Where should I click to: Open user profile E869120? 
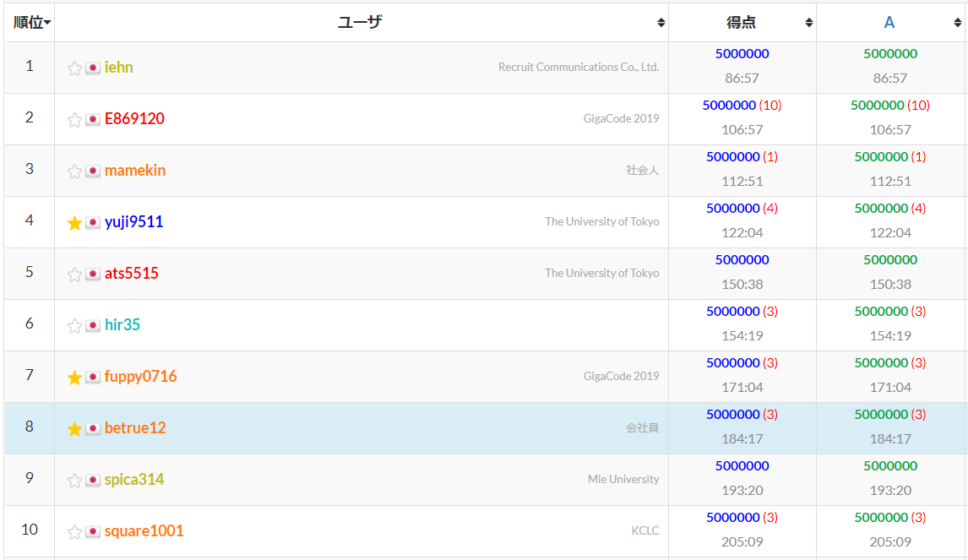point(134,118)
